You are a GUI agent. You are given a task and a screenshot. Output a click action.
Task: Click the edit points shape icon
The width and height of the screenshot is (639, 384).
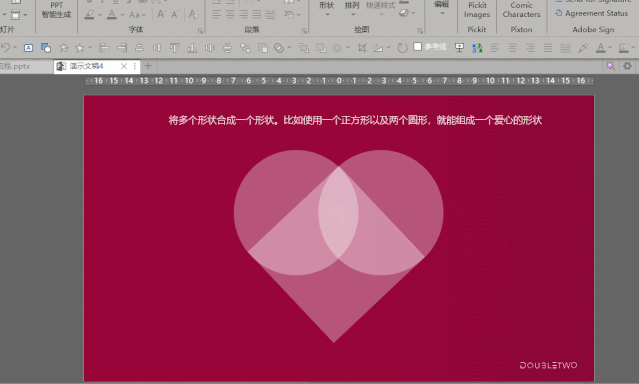coord(378,48)
